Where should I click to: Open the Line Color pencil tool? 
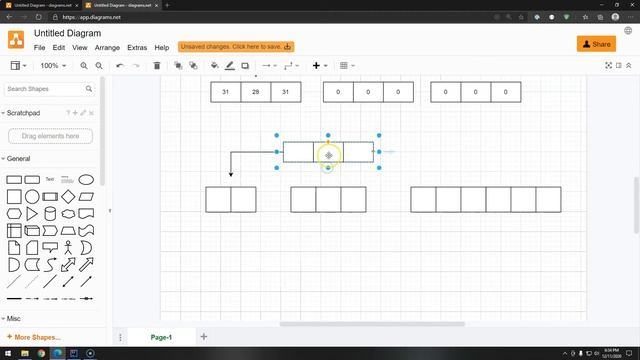230,66
